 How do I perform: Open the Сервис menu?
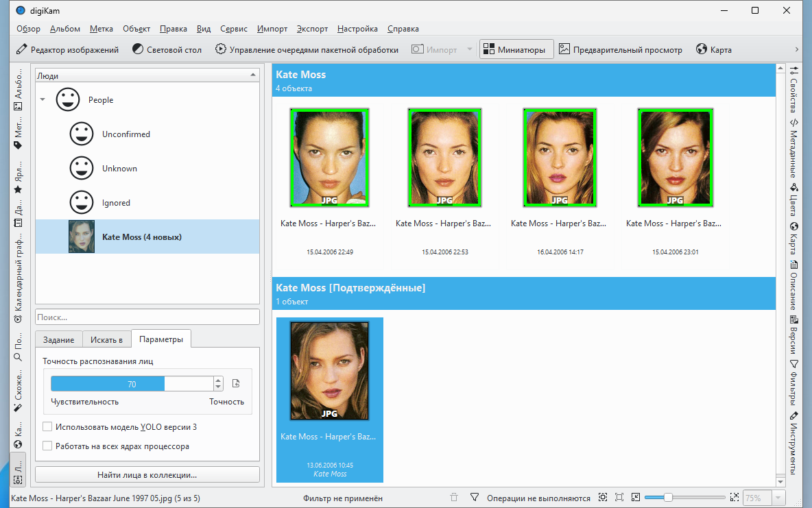point(234,29)
